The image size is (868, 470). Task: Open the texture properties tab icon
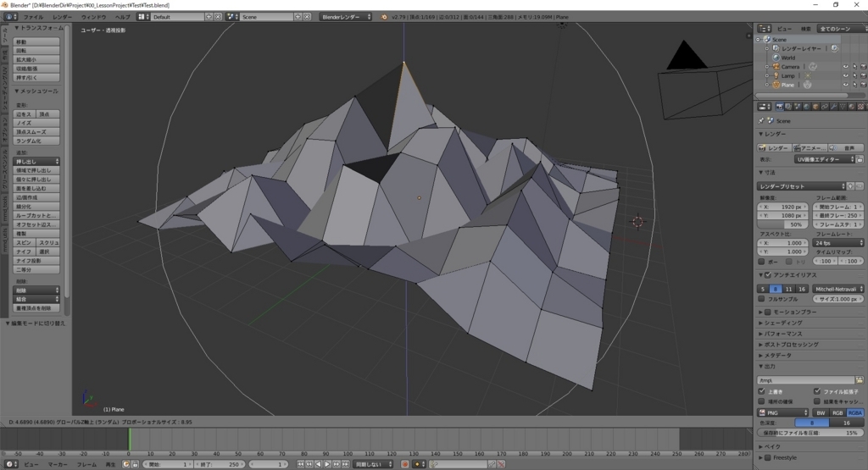click(860, 107)
